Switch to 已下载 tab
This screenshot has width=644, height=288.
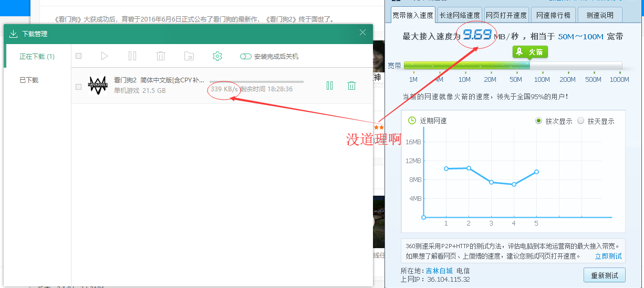tap(29, 80)
